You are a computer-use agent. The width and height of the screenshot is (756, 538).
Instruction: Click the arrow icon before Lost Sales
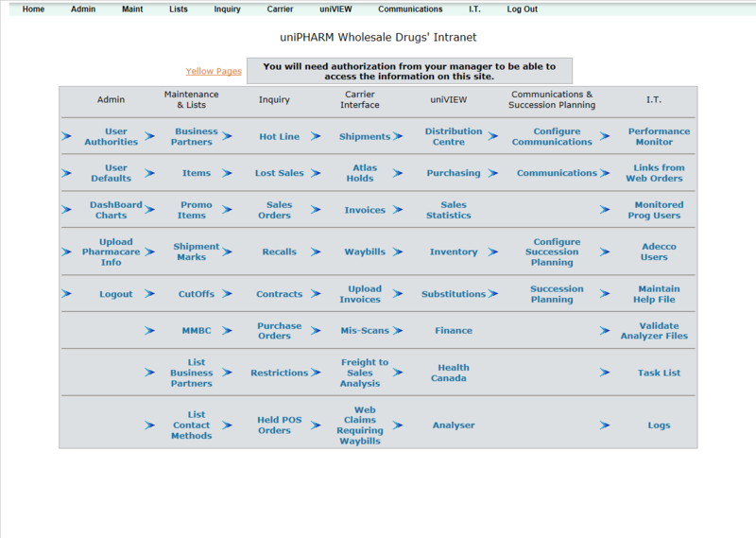coord(227,173)
